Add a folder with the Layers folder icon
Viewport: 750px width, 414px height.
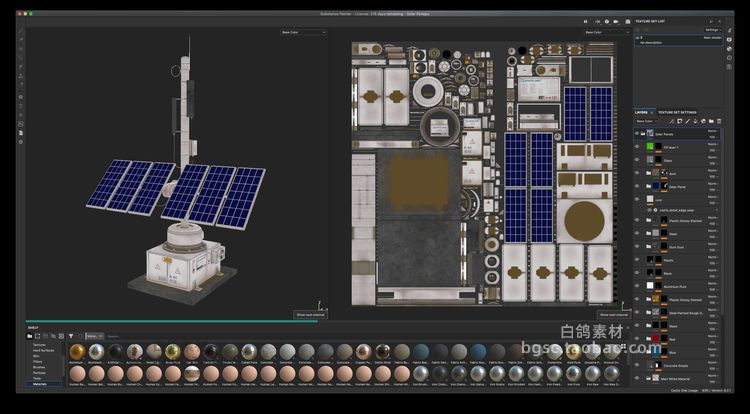point(711,121)
